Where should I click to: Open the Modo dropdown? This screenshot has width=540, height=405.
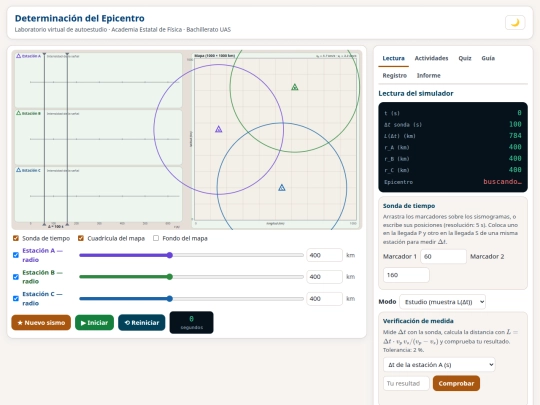443,302
